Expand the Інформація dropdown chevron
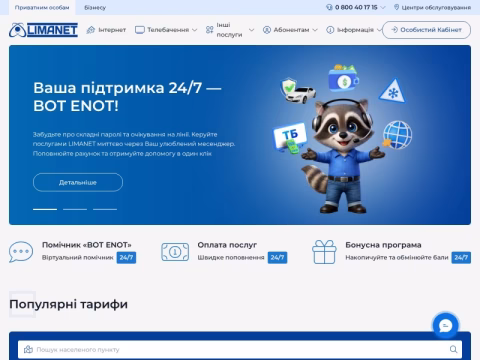The width and height of the screenshot is (480, 360). (x=379, y=30)
